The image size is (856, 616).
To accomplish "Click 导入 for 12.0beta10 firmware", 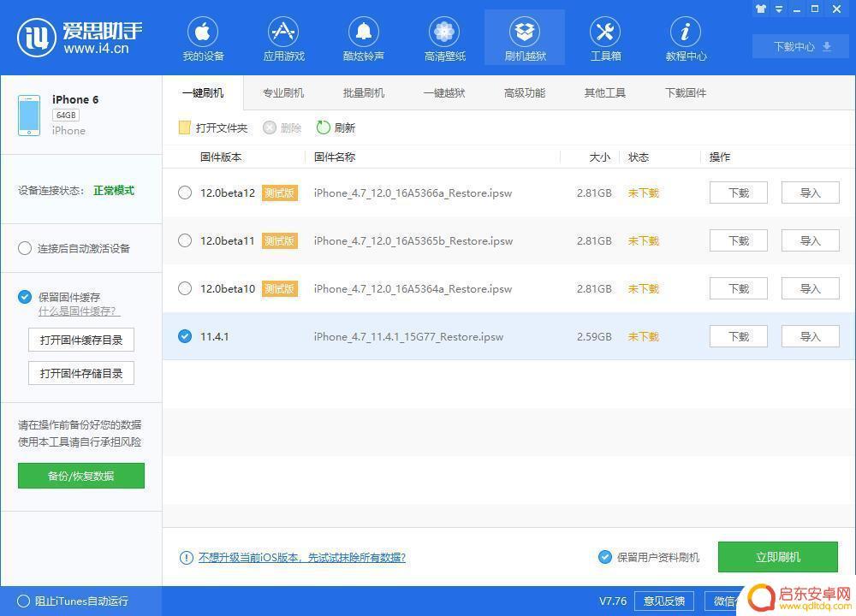I will tap(810, 288).
